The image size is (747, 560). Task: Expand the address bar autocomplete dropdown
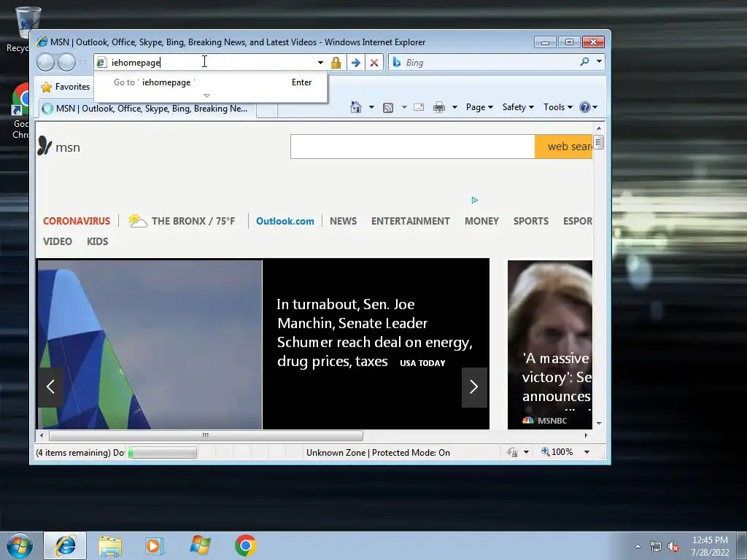321,63
